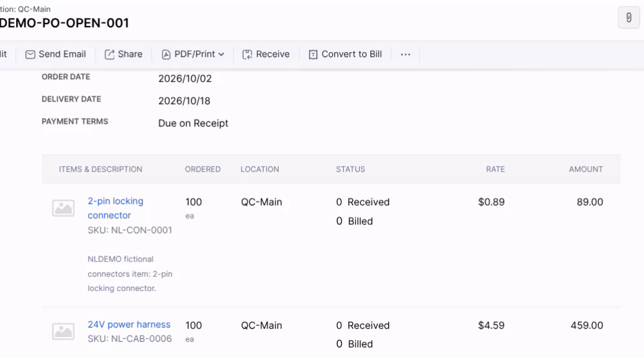644x358 pixels.
Task: Open the PDF/Print dropdown
Action: 193,55
